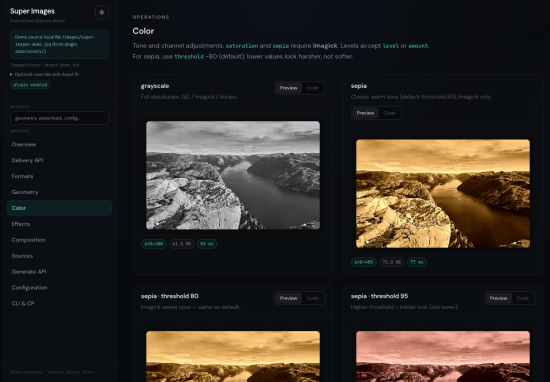The width and height of the screenshot is (550, 382).
Task: Go to Generate API page
Action: coord(59,272)
